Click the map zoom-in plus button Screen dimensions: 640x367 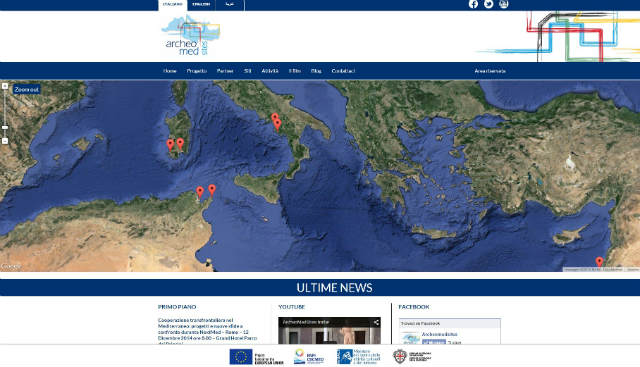[x=5, y=86]
